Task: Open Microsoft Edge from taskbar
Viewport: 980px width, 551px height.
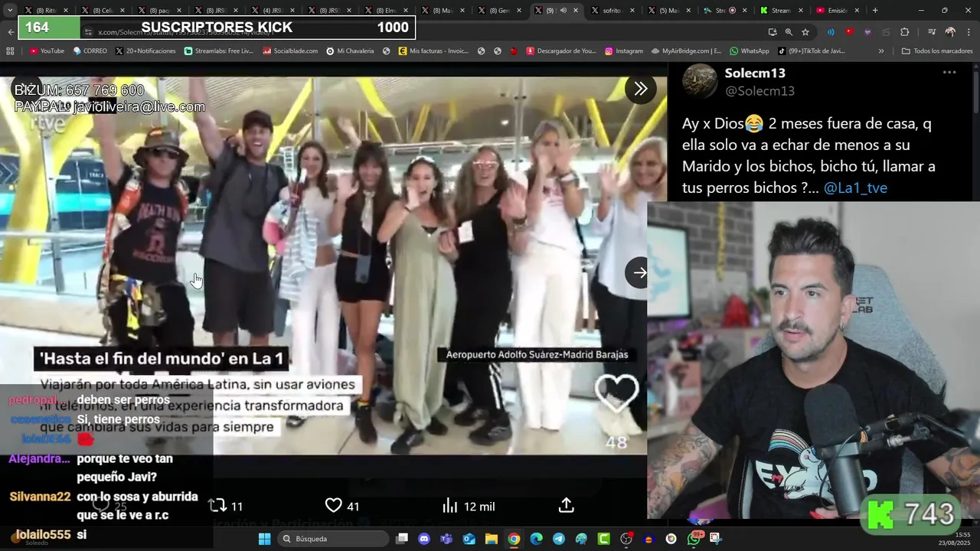Action: pyautogui.click(x=537, y=539)
